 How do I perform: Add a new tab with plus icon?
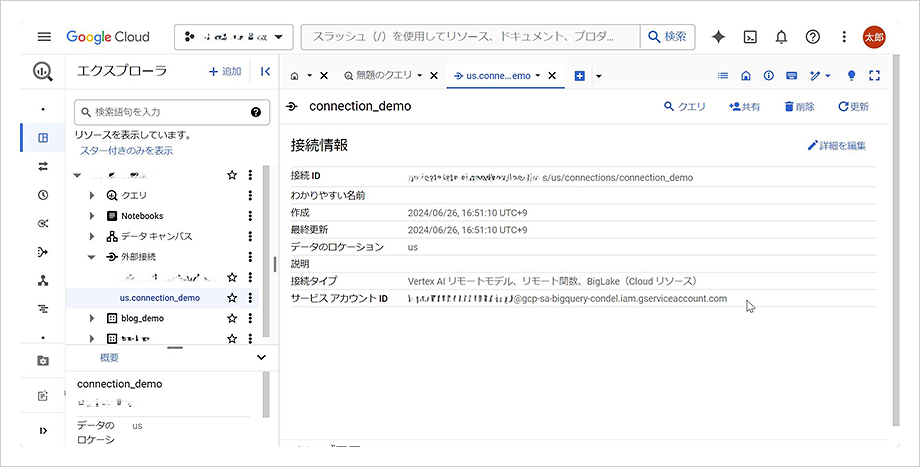580,76
